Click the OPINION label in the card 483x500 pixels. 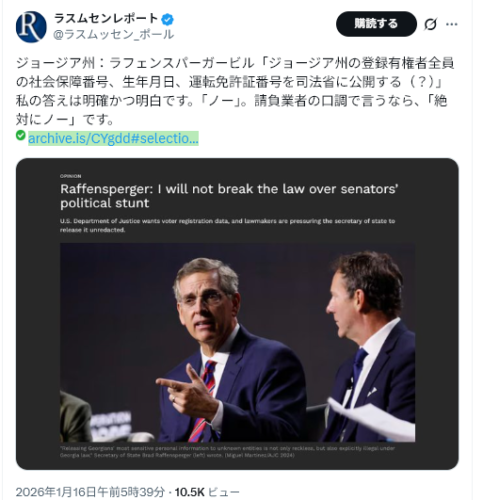point(71,176)
